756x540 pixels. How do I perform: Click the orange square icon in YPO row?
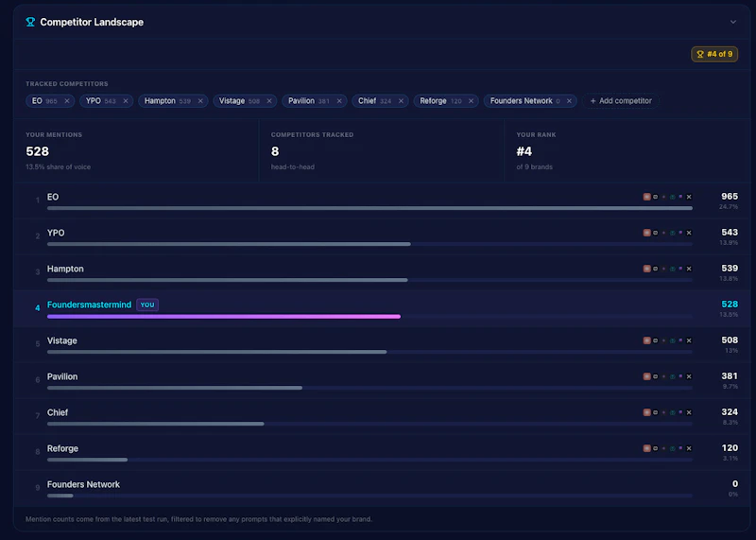click(x=647, y=233)
